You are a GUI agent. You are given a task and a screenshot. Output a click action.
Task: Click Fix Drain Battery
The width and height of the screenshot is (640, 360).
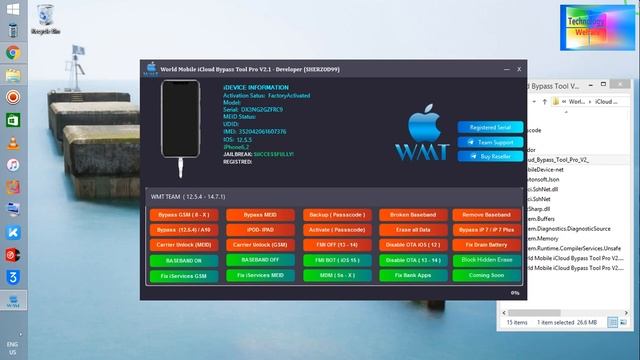487,245
